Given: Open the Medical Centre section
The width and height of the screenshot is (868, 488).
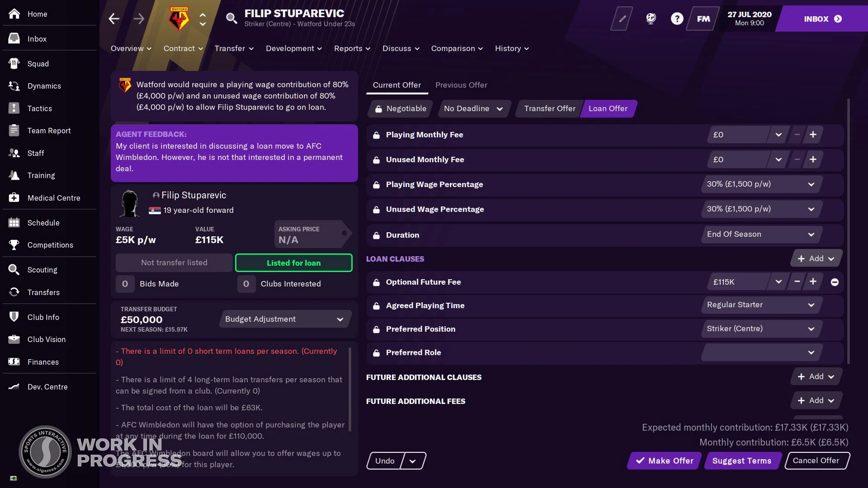Looking at the screenshot, I should point(53,198).
